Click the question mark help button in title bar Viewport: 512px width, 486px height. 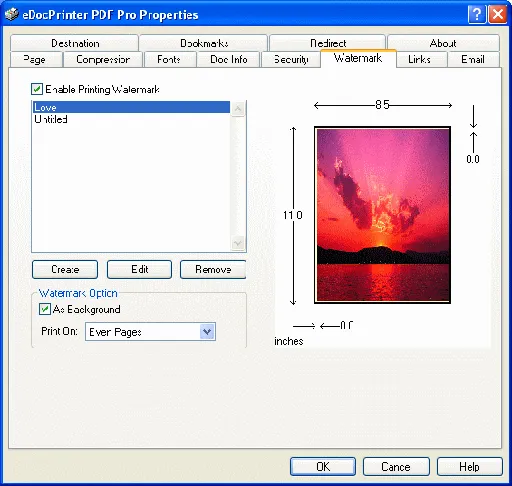click(x=477, y=15)
